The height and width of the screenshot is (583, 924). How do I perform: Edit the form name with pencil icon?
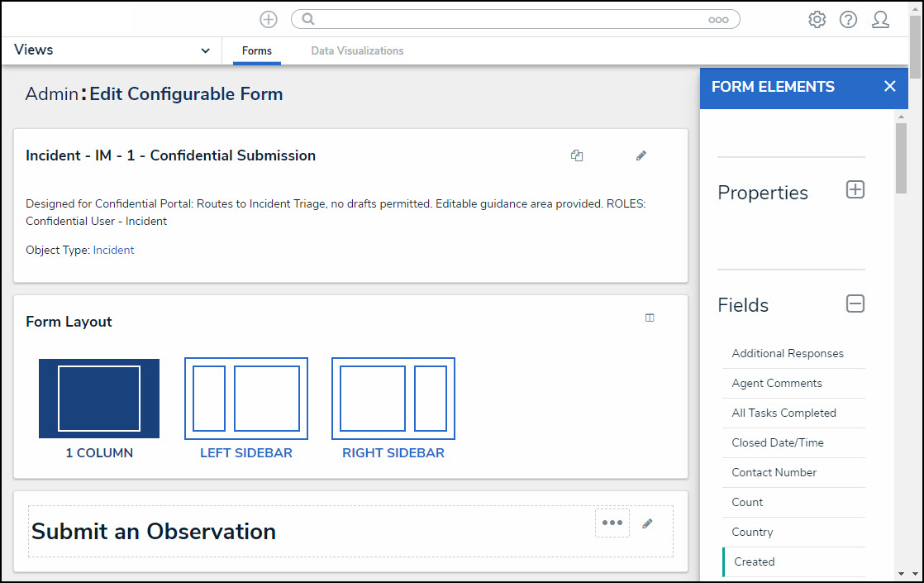[x=641, y=155]
